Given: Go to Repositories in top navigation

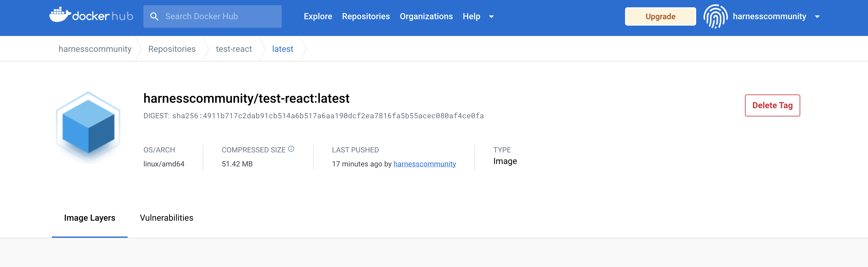Looking at the screenshot, I should pyautogui.click(x=366, y=16).
